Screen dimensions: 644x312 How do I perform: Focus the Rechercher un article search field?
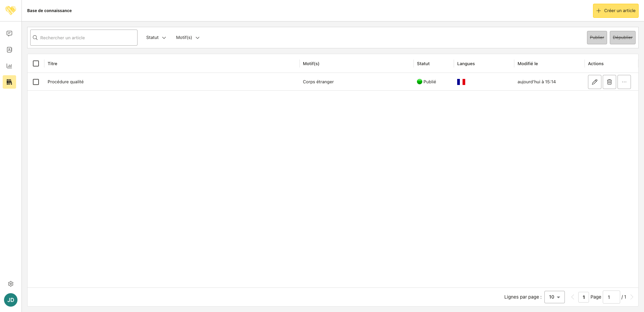coord(84,38)
